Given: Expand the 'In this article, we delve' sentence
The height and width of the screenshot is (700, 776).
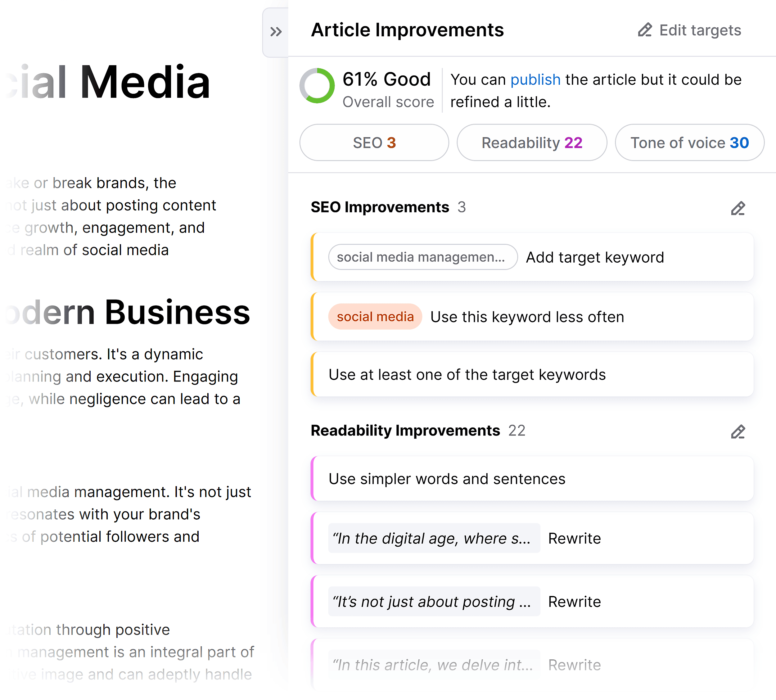Looking at the screenshot, I should click(434, 665).
